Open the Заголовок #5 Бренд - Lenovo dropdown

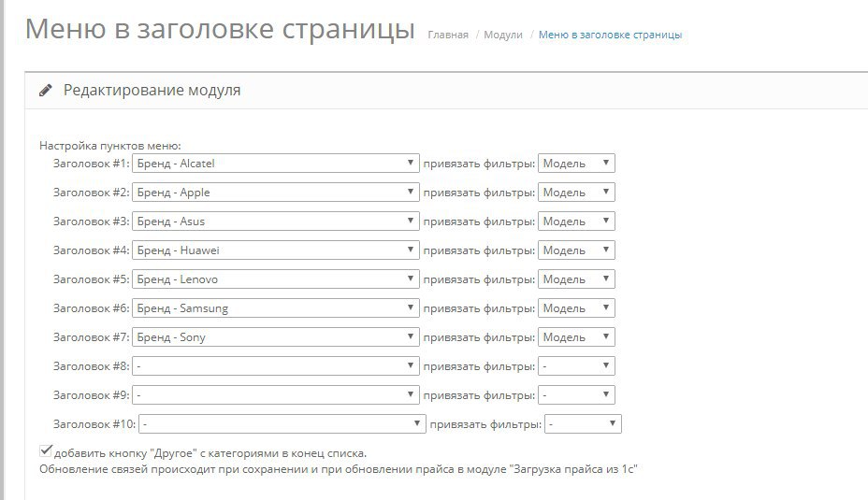(276, 279)
